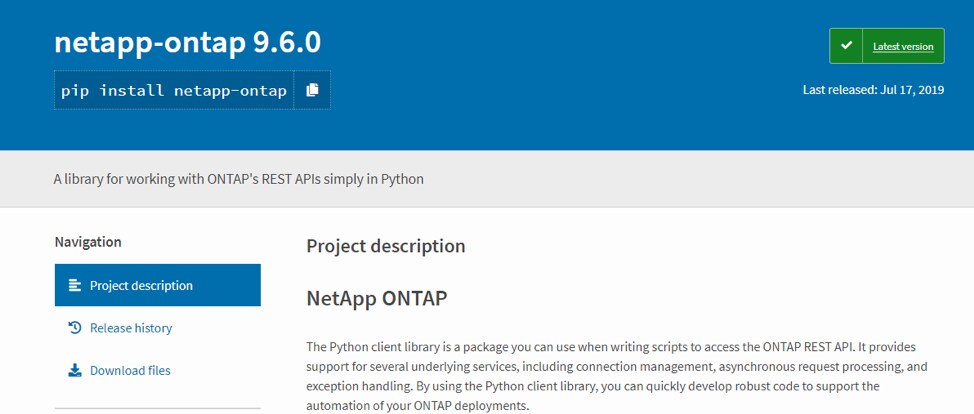974x414 pixels.
Task: Click the "netapp-ontap 9.6.0" package title
Action: tap(187, 42)
